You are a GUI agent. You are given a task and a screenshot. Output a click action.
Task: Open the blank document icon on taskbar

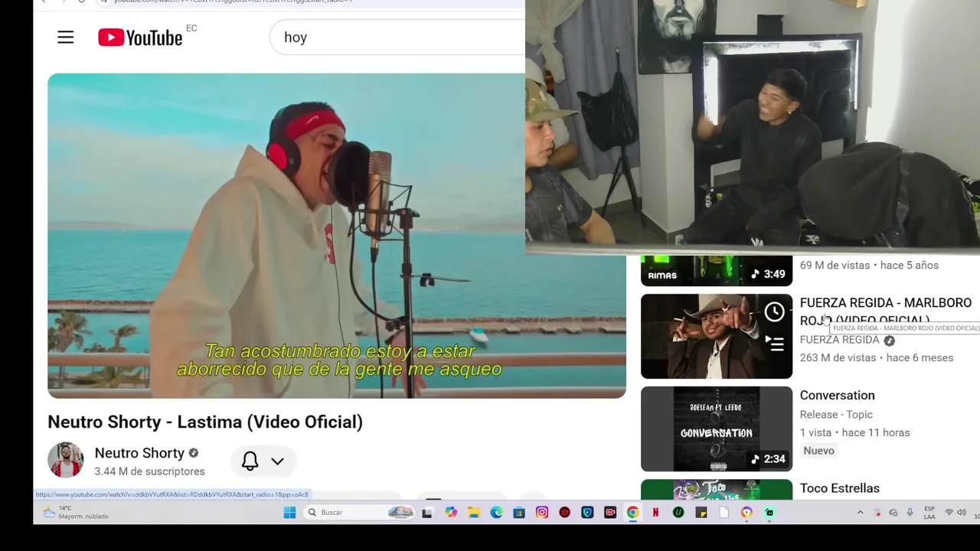pyautogui.click(x=724, y=513)
